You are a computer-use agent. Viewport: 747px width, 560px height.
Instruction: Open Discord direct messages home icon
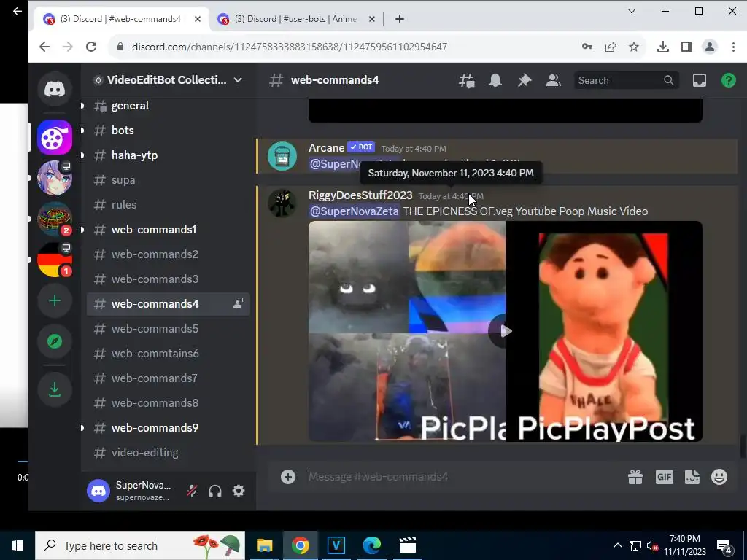54,89
